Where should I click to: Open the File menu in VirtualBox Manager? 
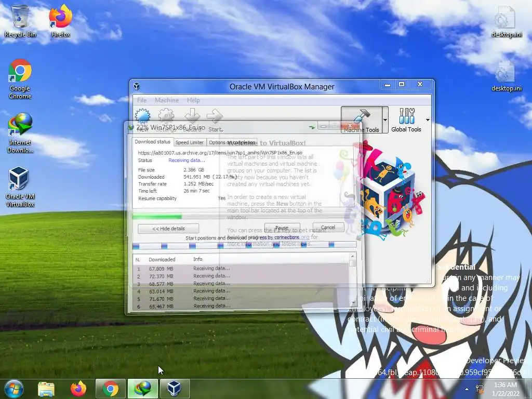[142, 100]
